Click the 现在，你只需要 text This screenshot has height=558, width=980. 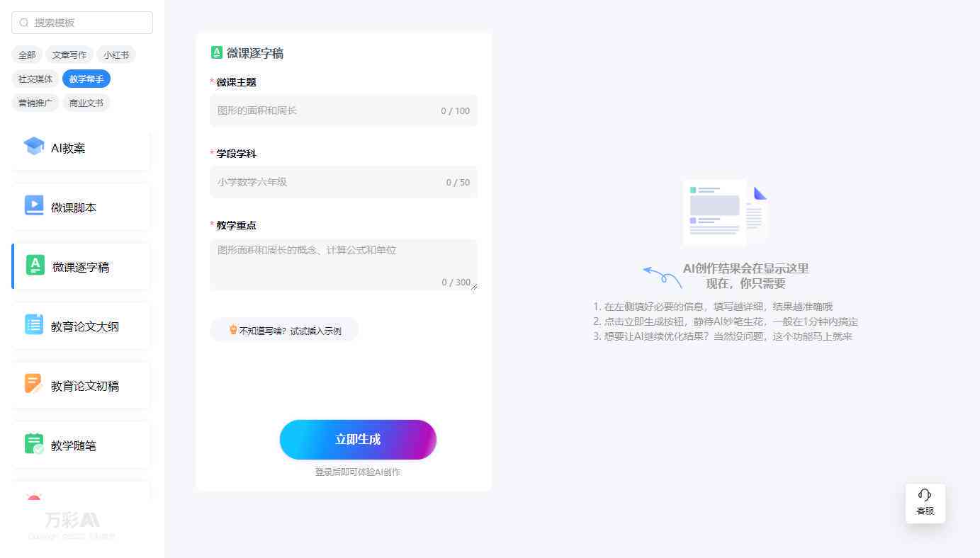tap(745, 283)
